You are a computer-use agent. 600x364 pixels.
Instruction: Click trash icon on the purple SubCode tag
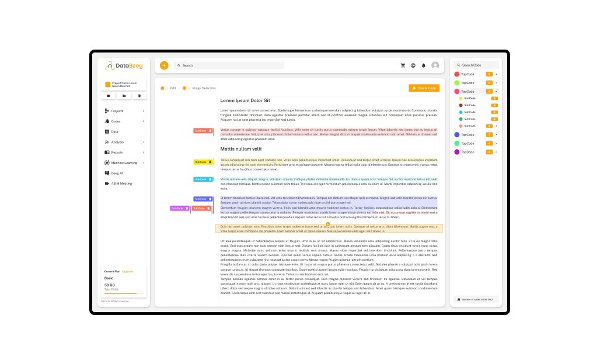pos(187,208)
